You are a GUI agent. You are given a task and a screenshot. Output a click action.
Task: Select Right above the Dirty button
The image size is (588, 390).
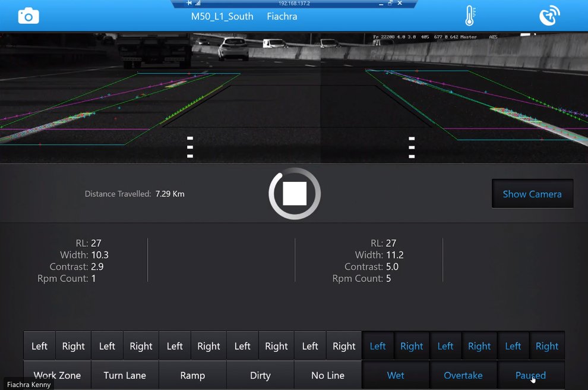point(276,345)
